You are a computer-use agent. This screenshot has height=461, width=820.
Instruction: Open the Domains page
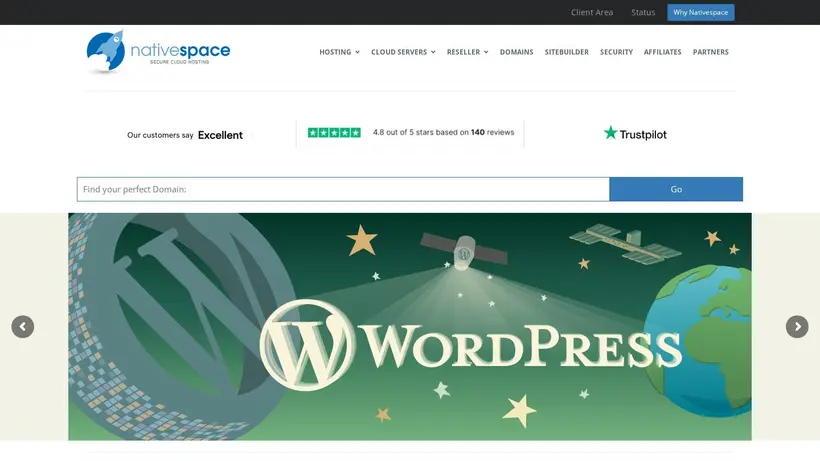(x=517, y=52)
